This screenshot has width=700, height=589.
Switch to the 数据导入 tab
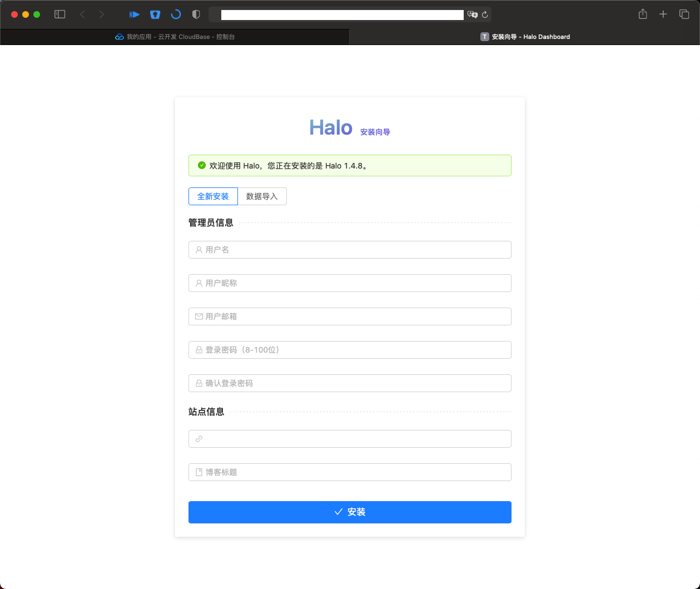(x=262, y=196)
